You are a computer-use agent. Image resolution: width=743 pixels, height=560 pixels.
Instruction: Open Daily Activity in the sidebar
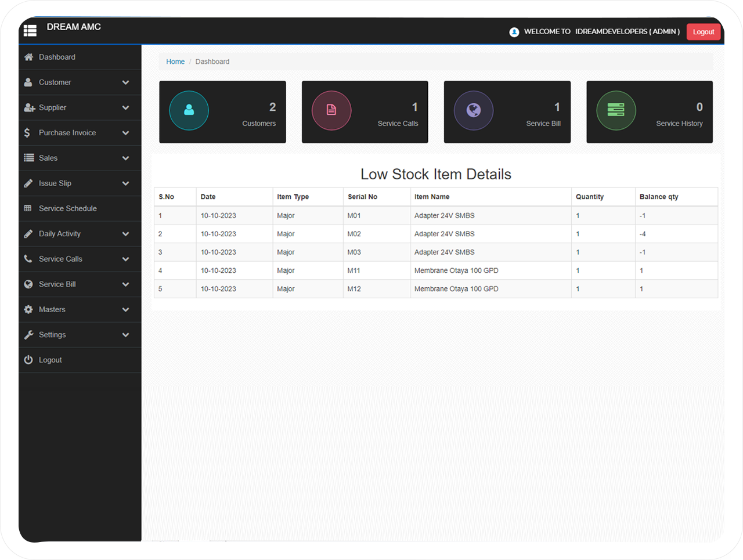click(60, 234)
